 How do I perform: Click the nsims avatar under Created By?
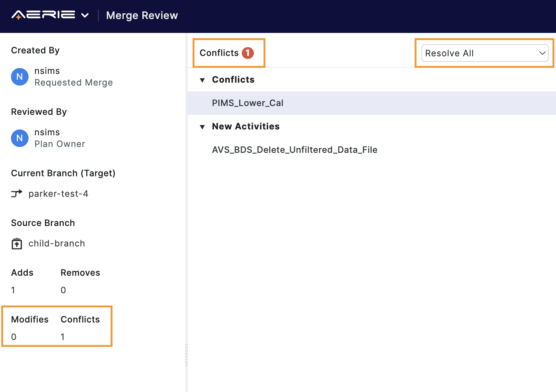(x=20, y=77)
